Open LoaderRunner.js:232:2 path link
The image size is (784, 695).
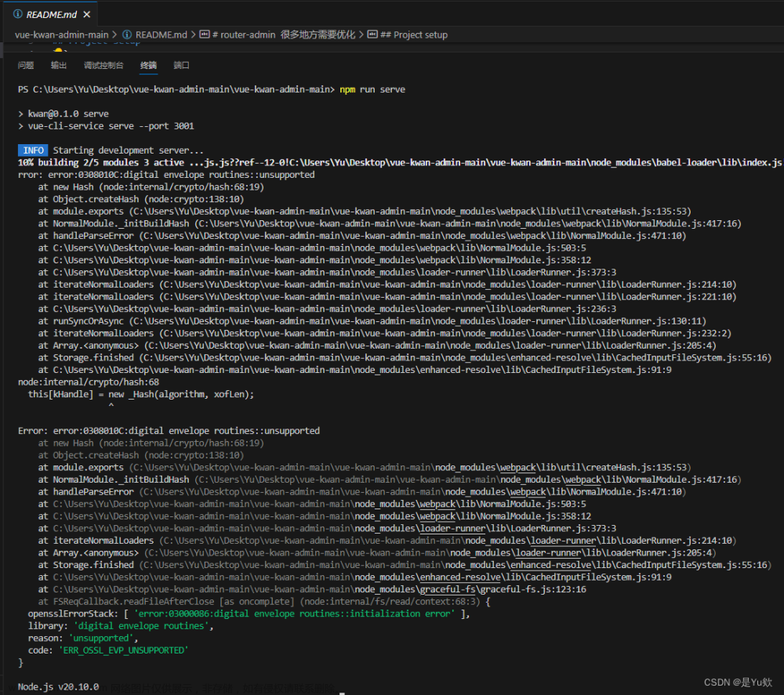pos(445,333)
